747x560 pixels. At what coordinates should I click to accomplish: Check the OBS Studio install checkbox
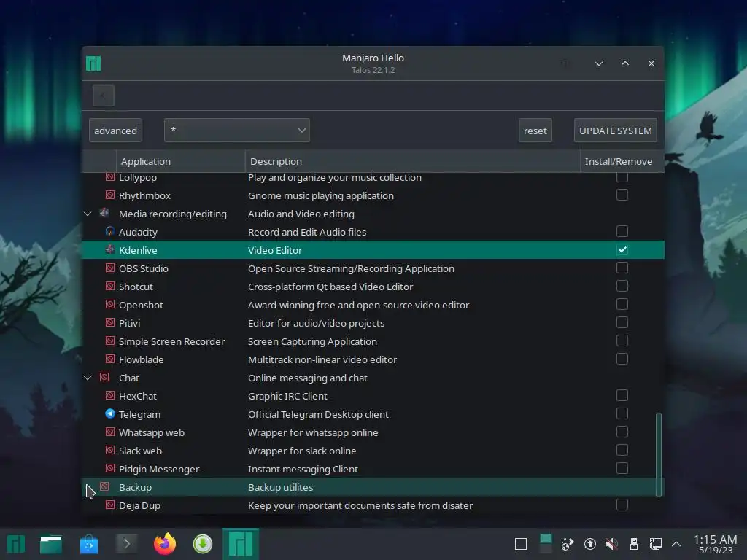[622, 268]
